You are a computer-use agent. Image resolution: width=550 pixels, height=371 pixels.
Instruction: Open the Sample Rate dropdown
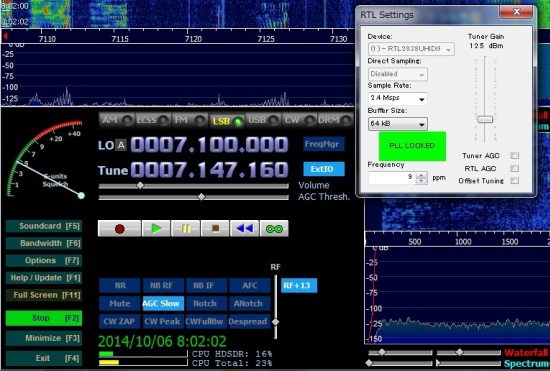pyautogui.click(x=397, y=99)
